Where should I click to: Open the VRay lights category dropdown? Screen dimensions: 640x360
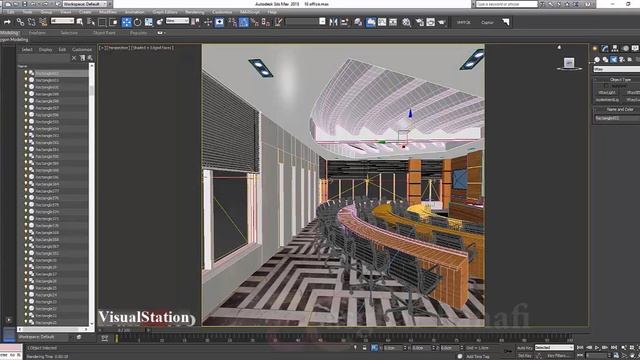click(616, 69)
